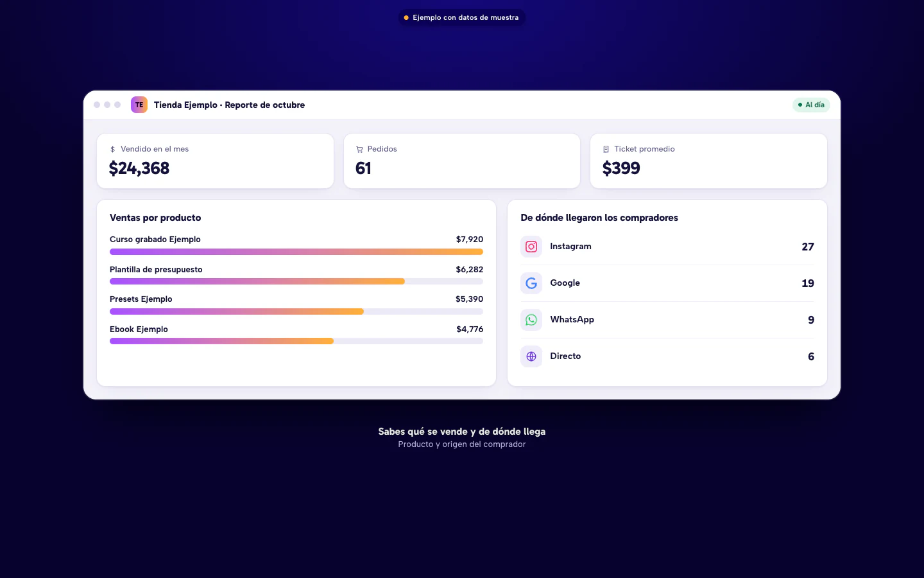This screenshot has height=578, width=924.
Task: Click the Google count 19
Action: coord(808,283)
